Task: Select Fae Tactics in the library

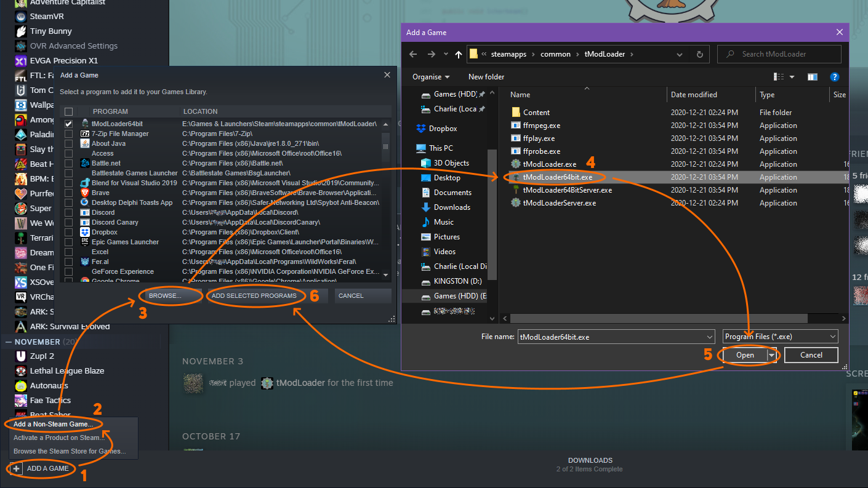Action: pos(50,400)
